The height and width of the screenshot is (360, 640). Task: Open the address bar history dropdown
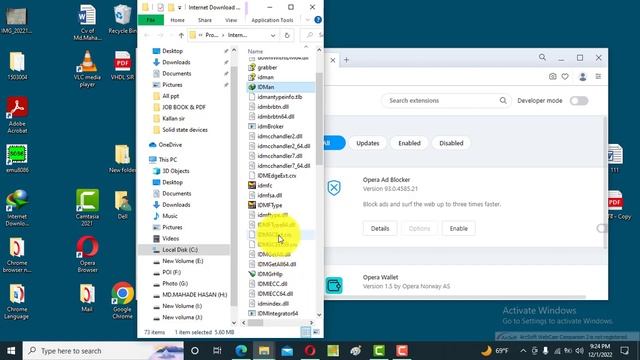tap(273, 35)
